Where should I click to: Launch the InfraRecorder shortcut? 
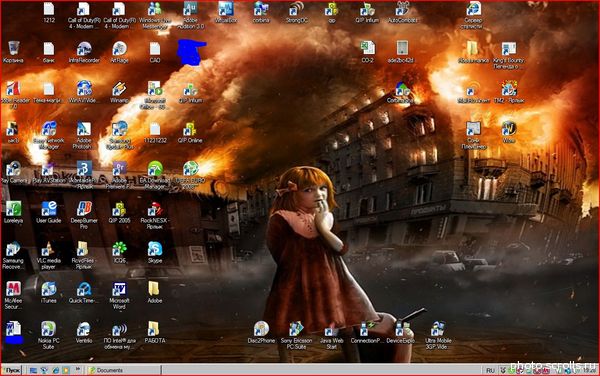point(84,52)
